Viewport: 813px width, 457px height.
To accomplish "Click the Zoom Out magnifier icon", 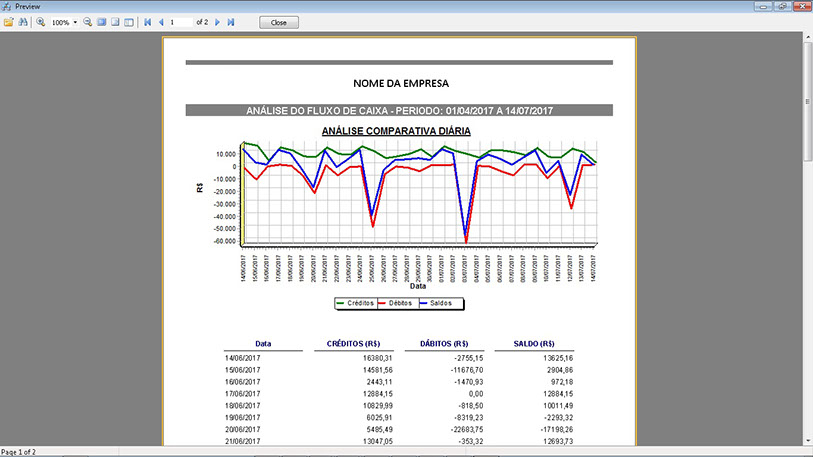I will (87, 21).
